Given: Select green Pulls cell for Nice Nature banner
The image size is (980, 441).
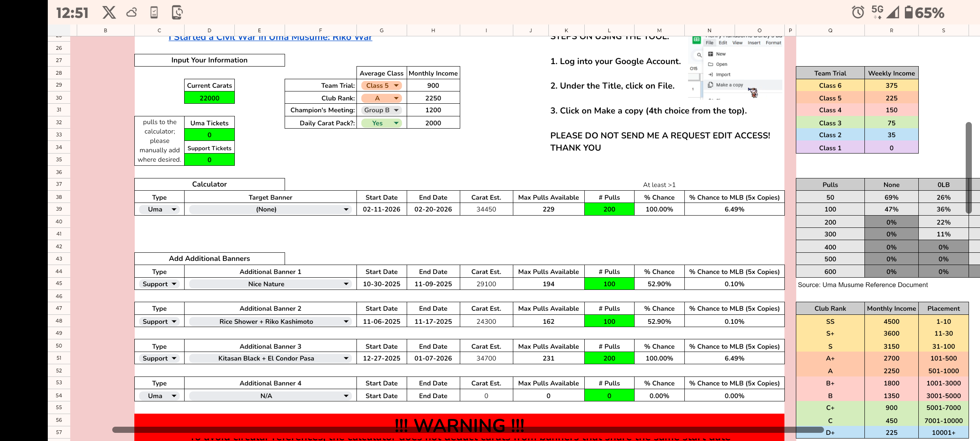Looking at the screenshot, I should [x=609, y=284].
